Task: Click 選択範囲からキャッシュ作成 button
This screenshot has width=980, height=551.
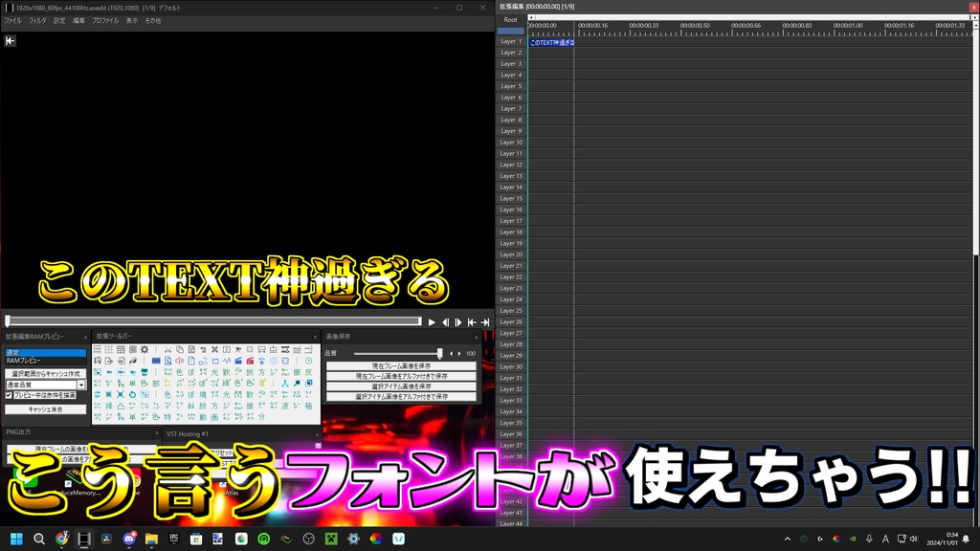Action: pyautogui.click(x=46, y=374)
